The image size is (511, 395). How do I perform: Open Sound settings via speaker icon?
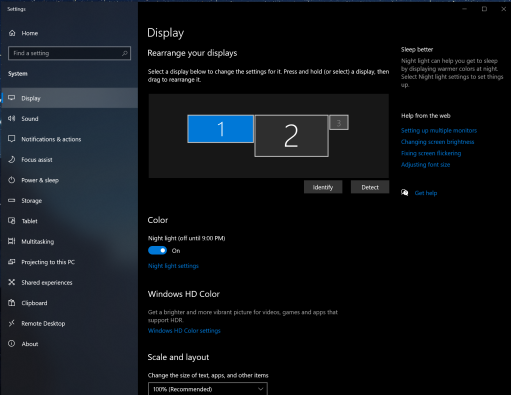[x=12, y=118]
